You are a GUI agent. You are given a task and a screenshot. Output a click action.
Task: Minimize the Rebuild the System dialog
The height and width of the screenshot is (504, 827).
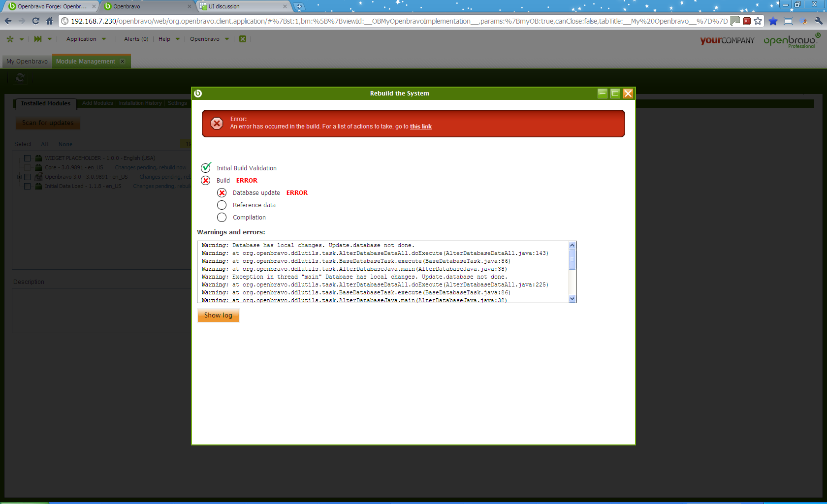(603, 94)
